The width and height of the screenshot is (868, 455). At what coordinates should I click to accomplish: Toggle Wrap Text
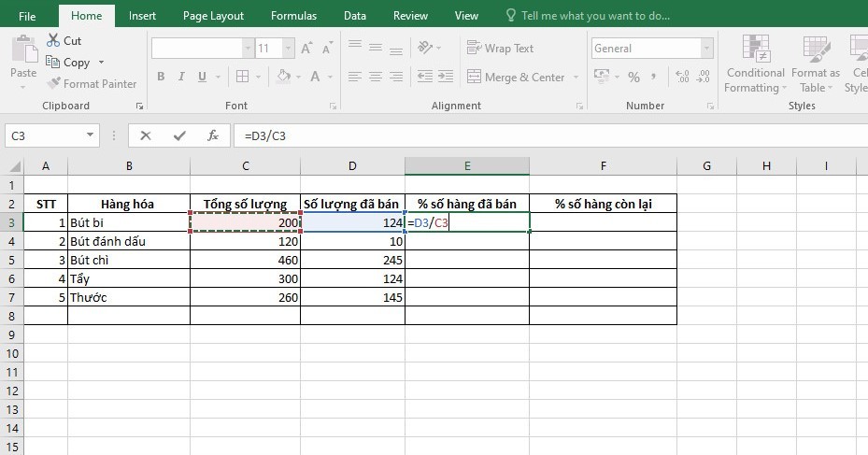point(500,49)
